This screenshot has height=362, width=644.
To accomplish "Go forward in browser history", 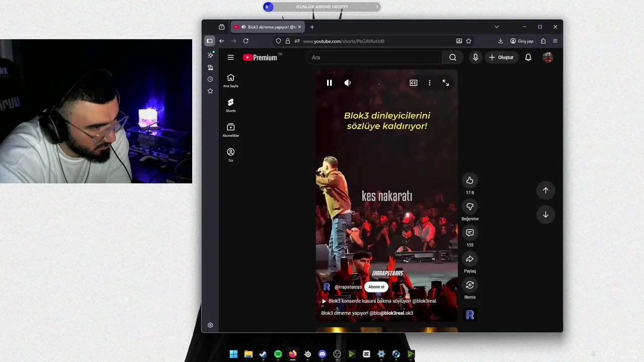I will (233, 41).
